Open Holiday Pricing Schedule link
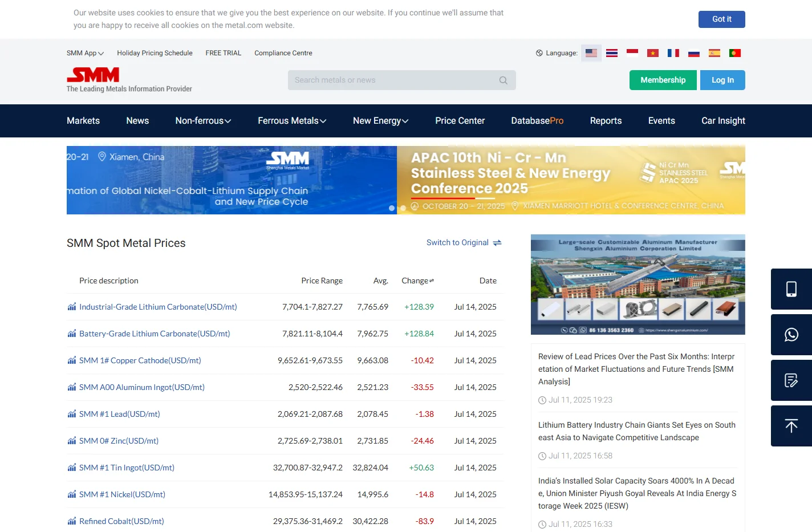The height and width of the screenshot is (532, 812). pos(155,53)
